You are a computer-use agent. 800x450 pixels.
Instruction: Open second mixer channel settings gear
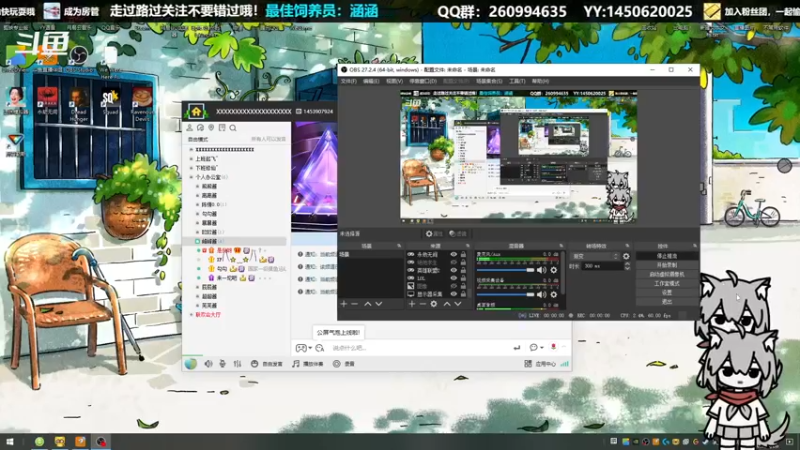pos(554,294)
